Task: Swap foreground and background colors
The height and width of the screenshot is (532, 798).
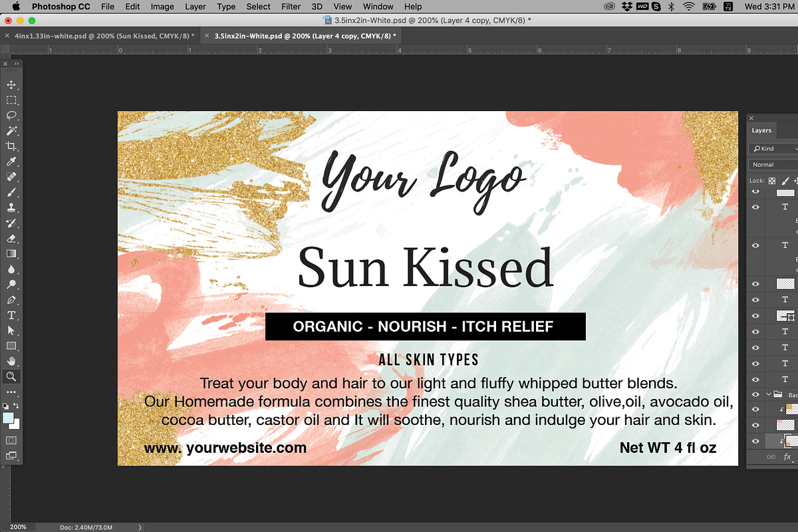Action: click(x=17, y=405)
